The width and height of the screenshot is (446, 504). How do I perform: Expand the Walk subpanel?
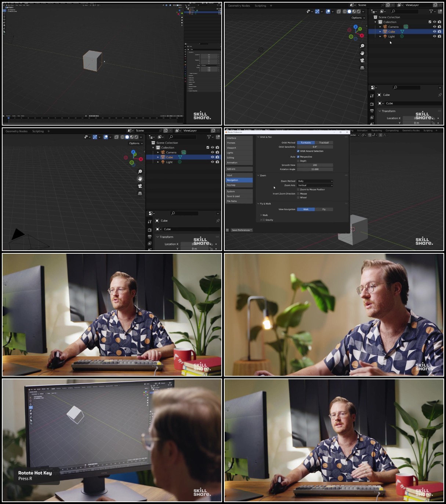pyautogui.click(x=261, y=215)
